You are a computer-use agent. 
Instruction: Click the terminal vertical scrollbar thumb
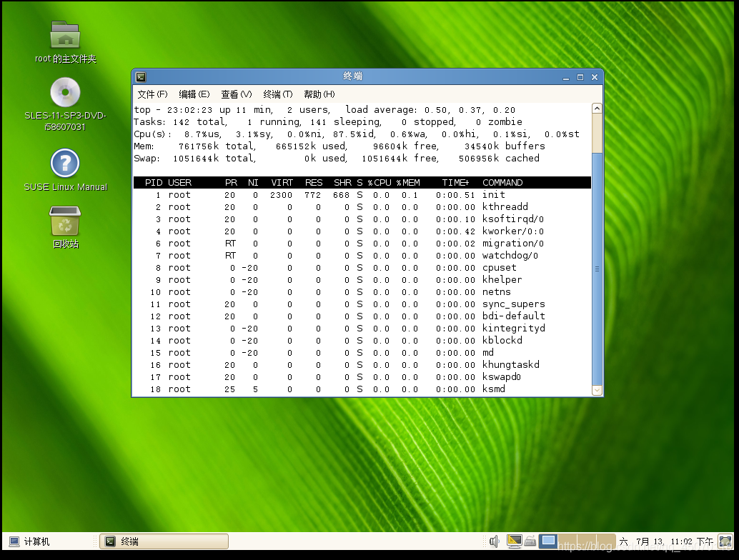597,269
